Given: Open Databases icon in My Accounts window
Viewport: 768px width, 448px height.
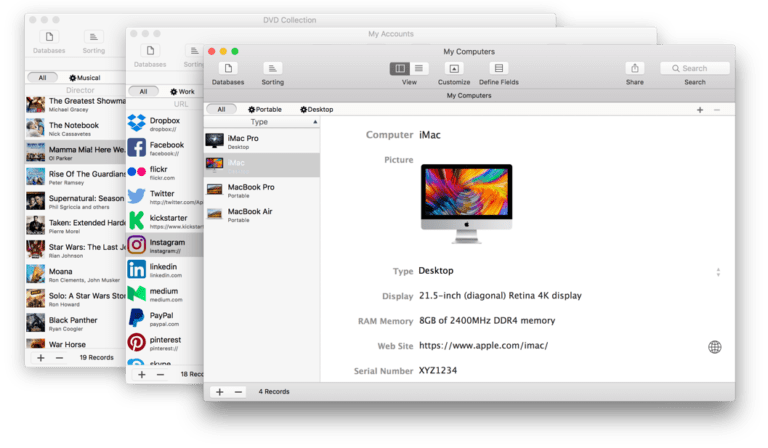Looking at the screenshot, I should 150,51.
